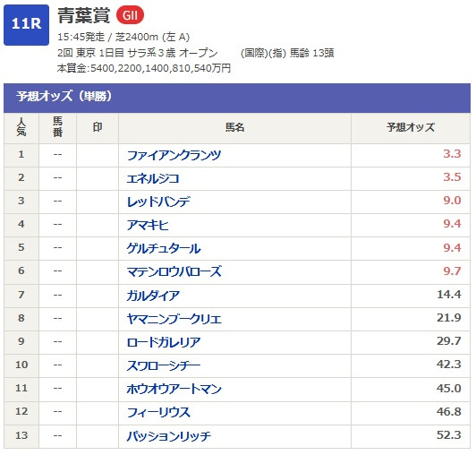Open the フィーリウス horse link

pos(158,412)
